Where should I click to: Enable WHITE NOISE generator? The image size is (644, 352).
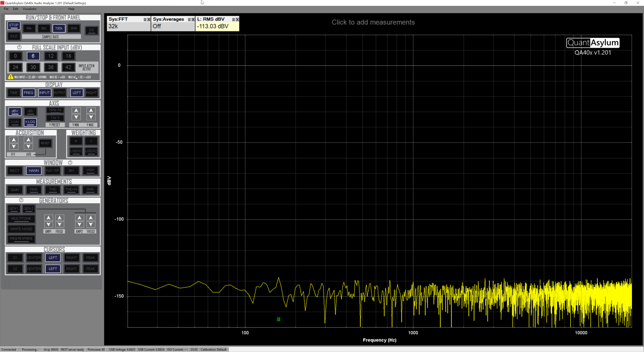(x=21, y=229)
